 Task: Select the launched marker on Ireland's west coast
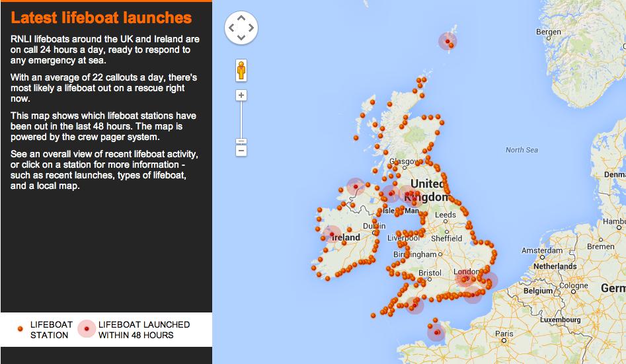click(331, 234)
